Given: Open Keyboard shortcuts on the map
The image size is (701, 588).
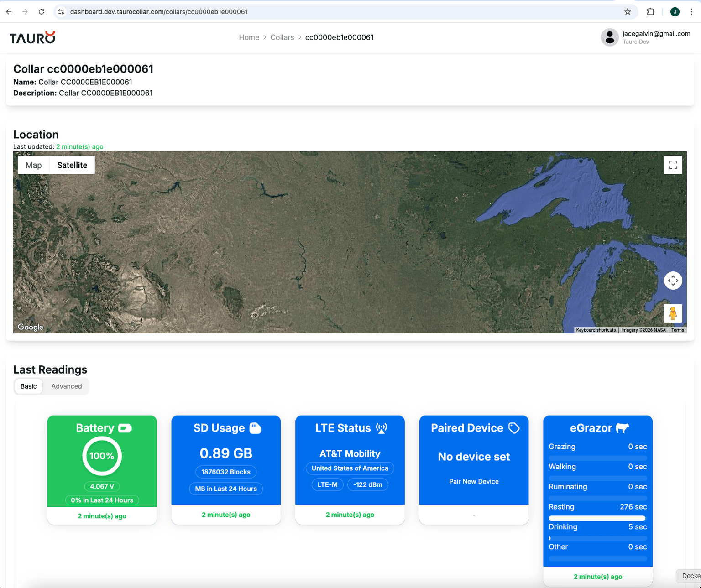Looking at the screenshot, I should point(596,330).
